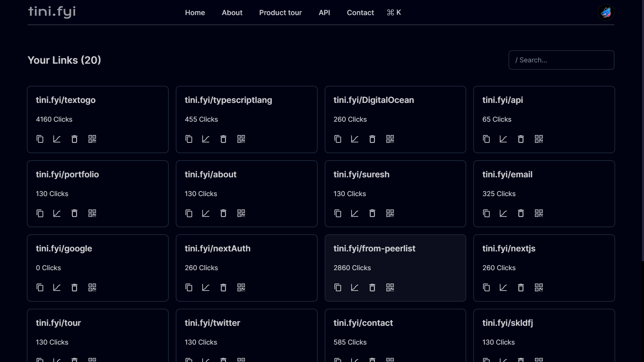Open analytics for tini.fyi/from-peerlist
The image size is (644, 362).
(355, 288)
